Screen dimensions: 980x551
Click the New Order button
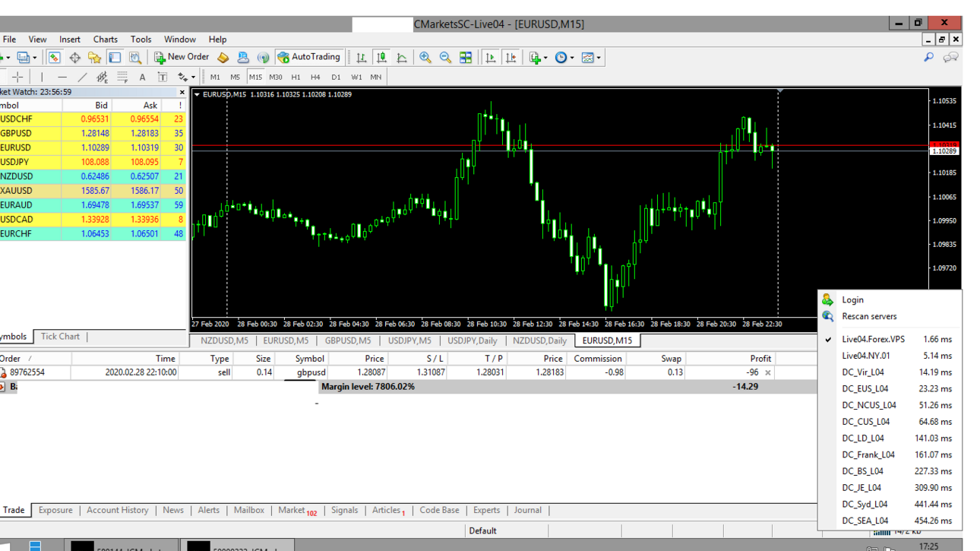tap(182, 57)
